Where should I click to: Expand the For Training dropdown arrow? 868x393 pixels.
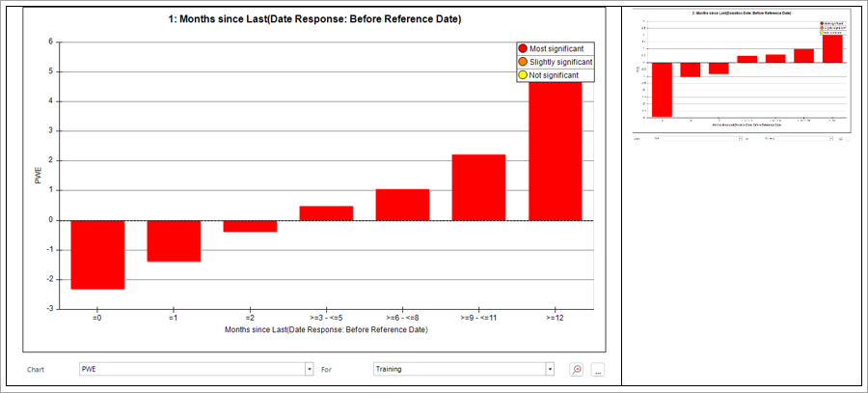coord(550,369)
